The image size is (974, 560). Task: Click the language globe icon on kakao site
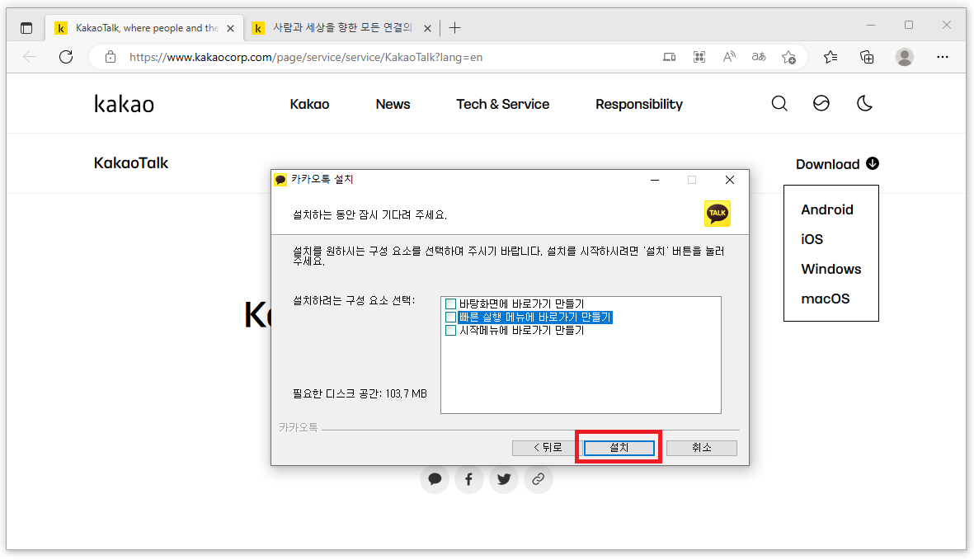[x=821, y=104]
